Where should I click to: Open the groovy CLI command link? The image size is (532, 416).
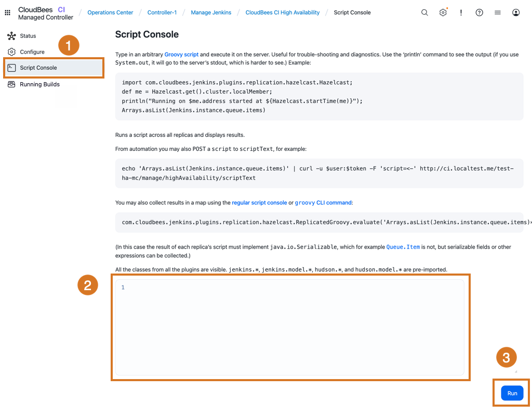pyautogui.click(x=323, y=203)
